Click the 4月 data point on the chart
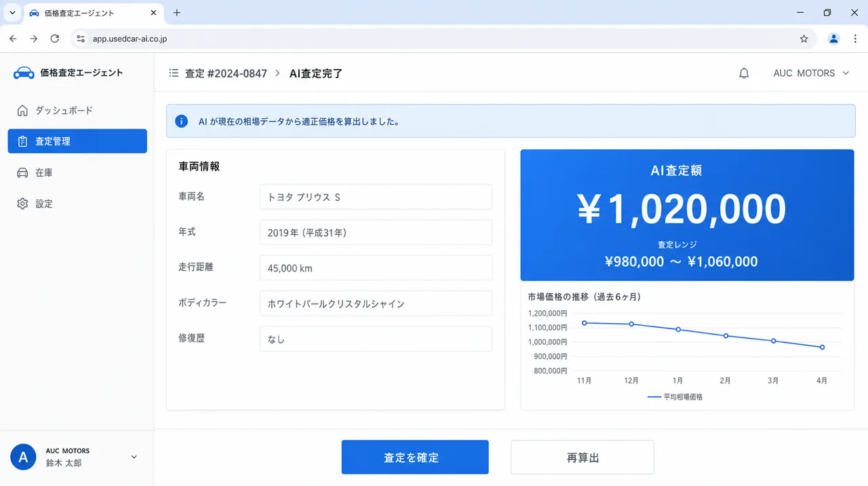Screen dimensions: 868x486 822,347
